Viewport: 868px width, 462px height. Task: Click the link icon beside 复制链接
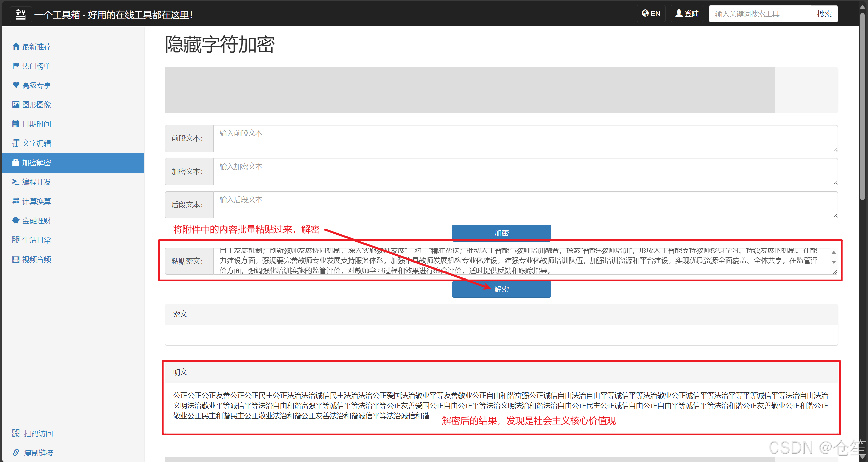coord(16,453)
